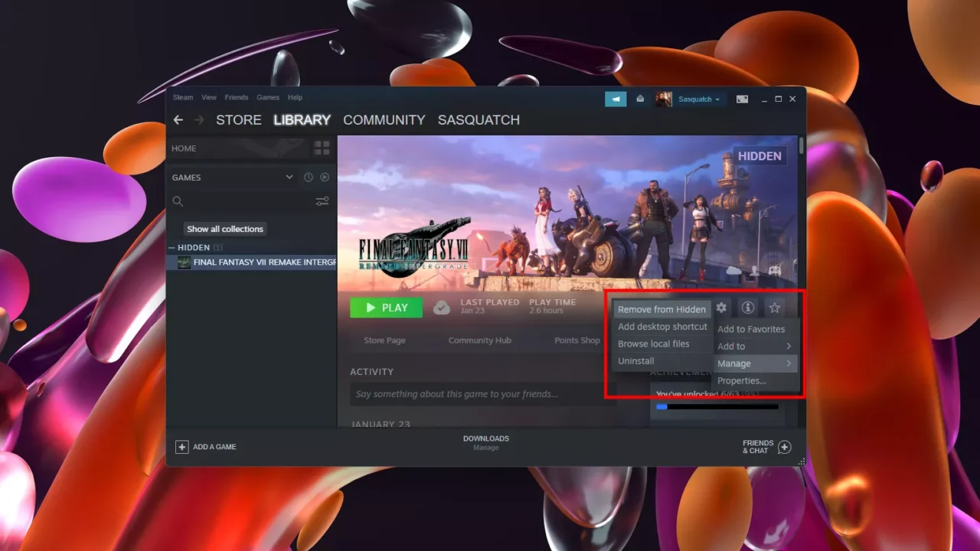Go forward with the right arrow
The height and width of the screenshot is (551, 980).
199,120
